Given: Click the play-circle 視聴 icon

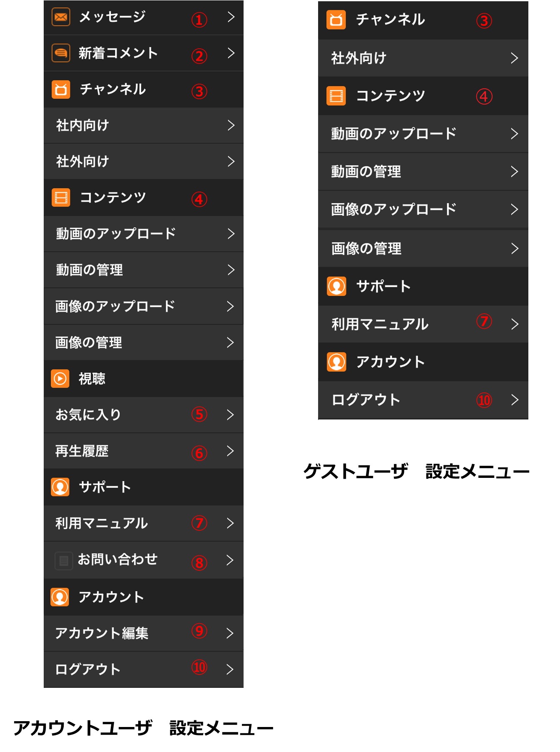Looking at the screenshot, I should point(60,379).
